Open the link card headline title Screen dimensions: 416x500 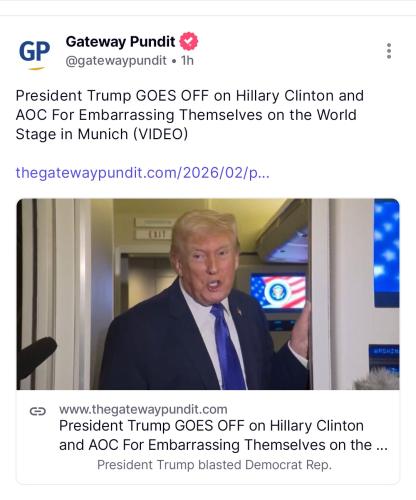[x=223, y=435]
